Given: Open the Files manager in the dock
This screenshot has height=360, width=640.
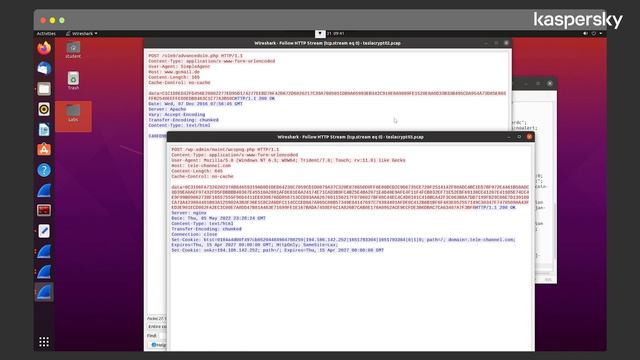Looking at the screenshot, I should 44,89.
